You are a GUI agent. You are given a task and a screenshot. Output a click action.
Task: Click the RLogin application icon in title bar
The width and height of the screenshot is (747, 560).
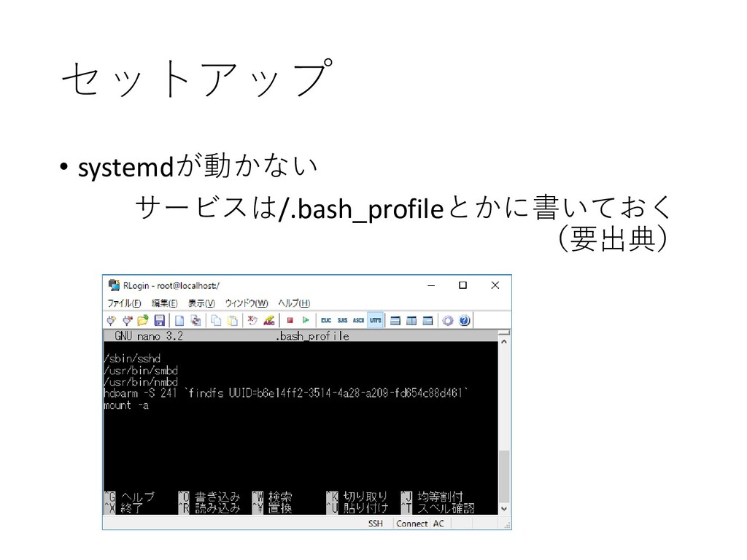pyautogui.click(x=114, y=285)
